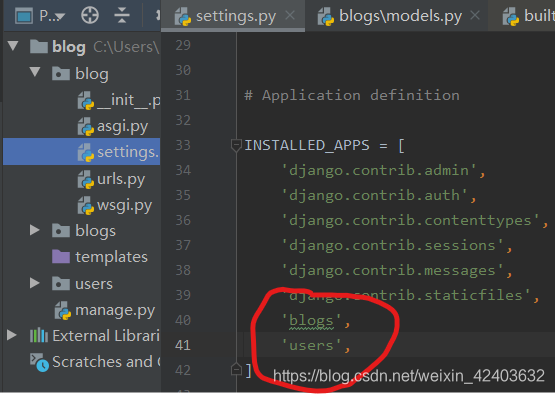Click 'django.contrib.sessions' string
This screenshot has width=555, height=395.
tap(393, 245)
